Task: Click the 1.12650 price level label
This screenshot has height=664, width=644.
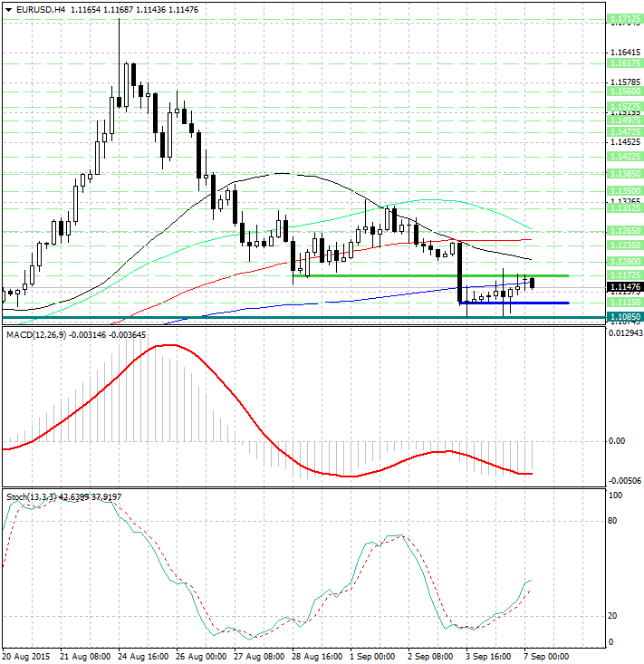Action: coord(625,230)
